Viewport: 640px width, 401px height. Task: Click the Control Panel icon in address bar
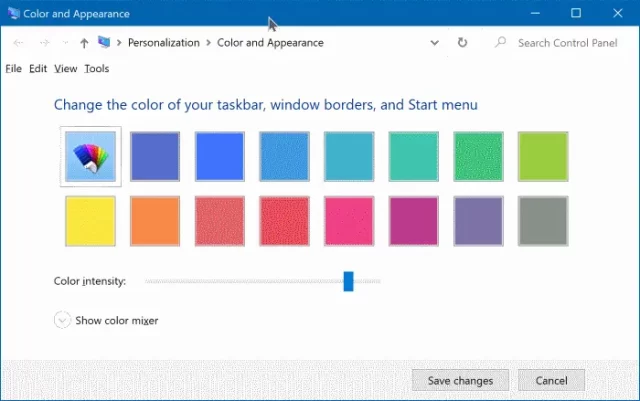tap(104, 42)
